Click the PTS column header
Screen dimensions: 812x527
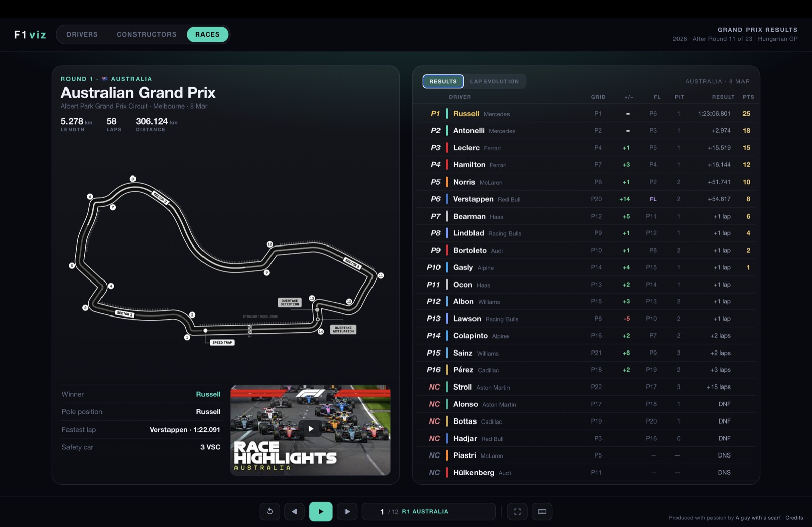pos(748,97)
